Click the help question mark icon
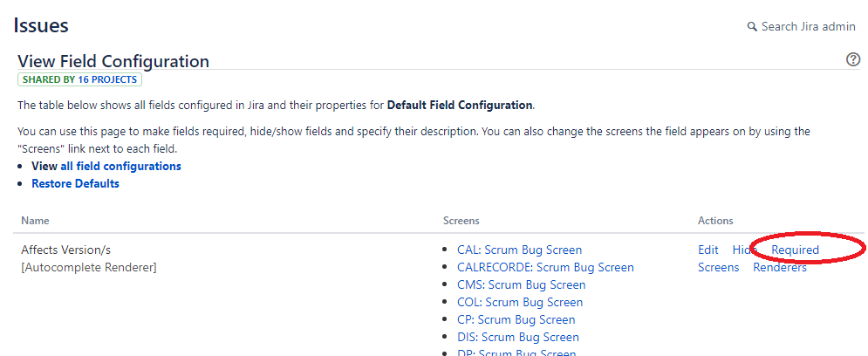Image resolution: width=868 pixels, height=356 pixels. tap(853, 60)
